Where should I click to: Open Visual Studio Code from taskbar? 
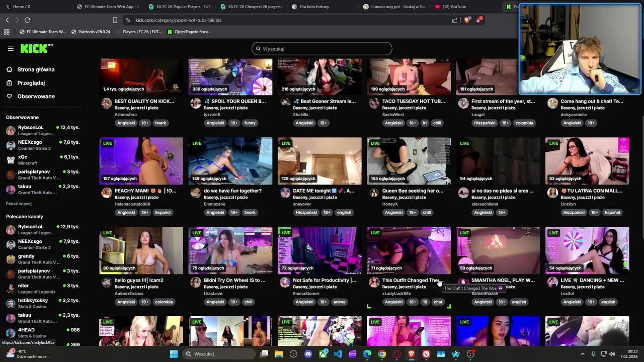pyautogui.click(x=338, y=354)
